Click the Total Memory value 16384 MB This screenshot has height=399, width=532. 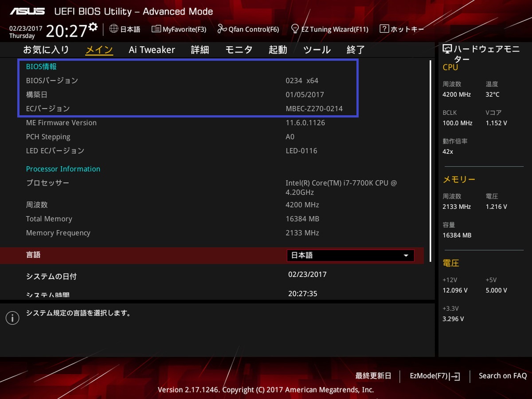pyautogui.click(x=302, y=219)
